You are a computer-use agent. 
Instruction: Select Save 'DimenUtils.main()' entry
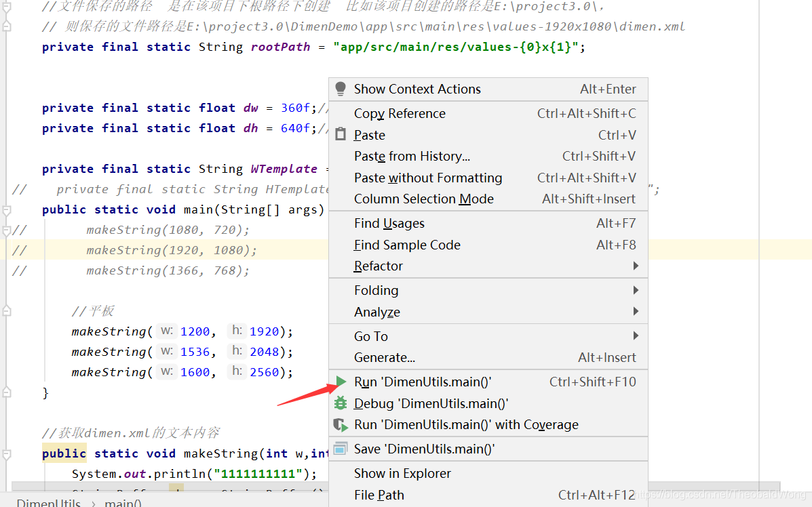click(x=488, y=449)
